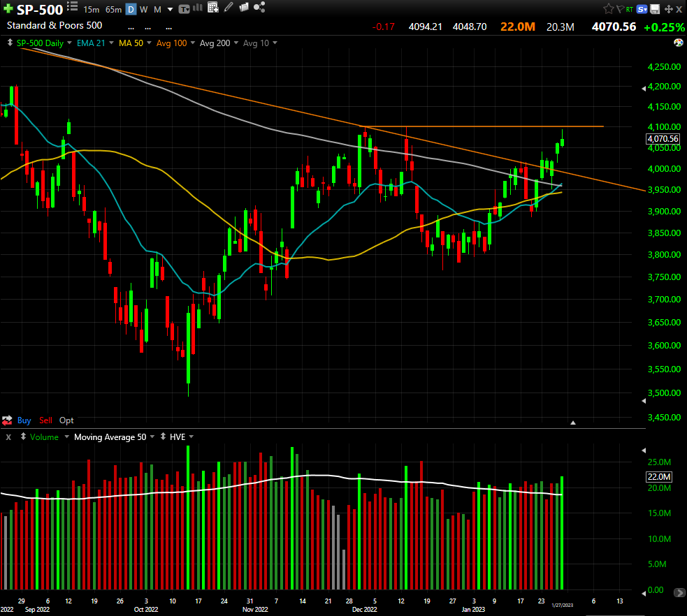This screenshot has width=687, height=616.
Task: Click the scroll-right arrow at bottom right
Action: (x=679, y=593)
